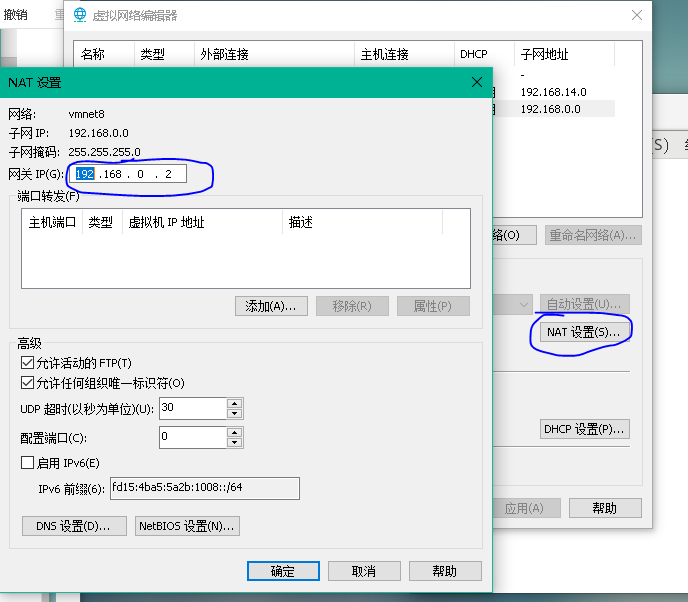Open DNS 设置(D)... dialog
This screenshot has height=602, width=688.
click(x=74, y=526)
